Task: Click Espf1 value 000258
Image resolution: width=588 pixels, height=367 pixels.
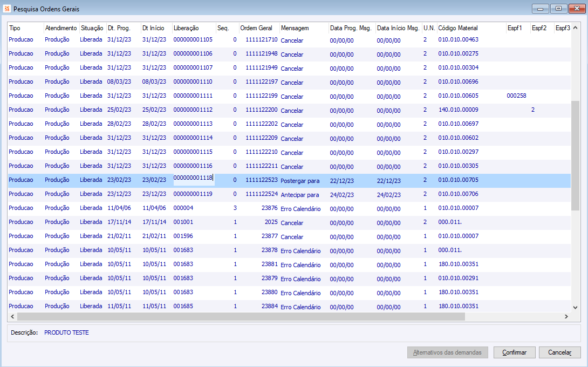Action: click(x=516, y=96)
